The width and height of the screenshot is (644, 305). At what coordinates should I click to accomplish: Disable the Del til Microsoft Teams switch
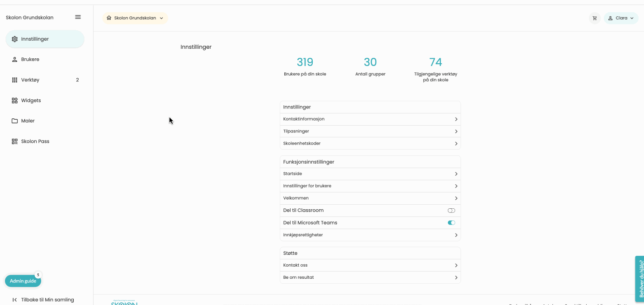[451, 223]
